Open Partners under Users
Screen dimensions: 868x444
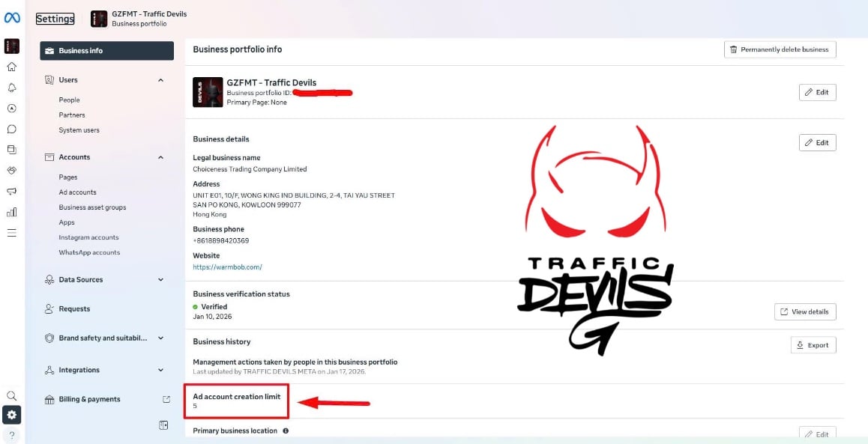[x=72, y=115]
